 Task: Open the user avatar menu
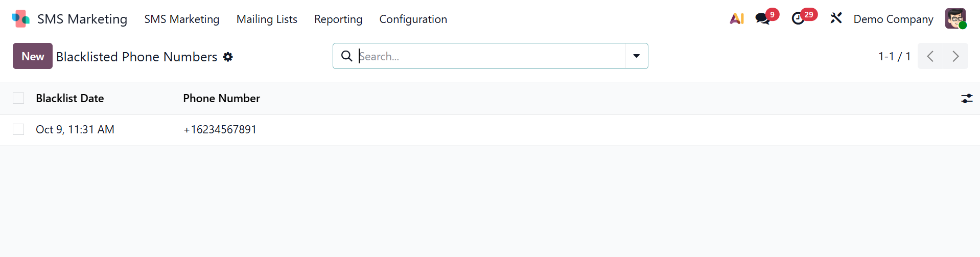(x=955, y=19)
